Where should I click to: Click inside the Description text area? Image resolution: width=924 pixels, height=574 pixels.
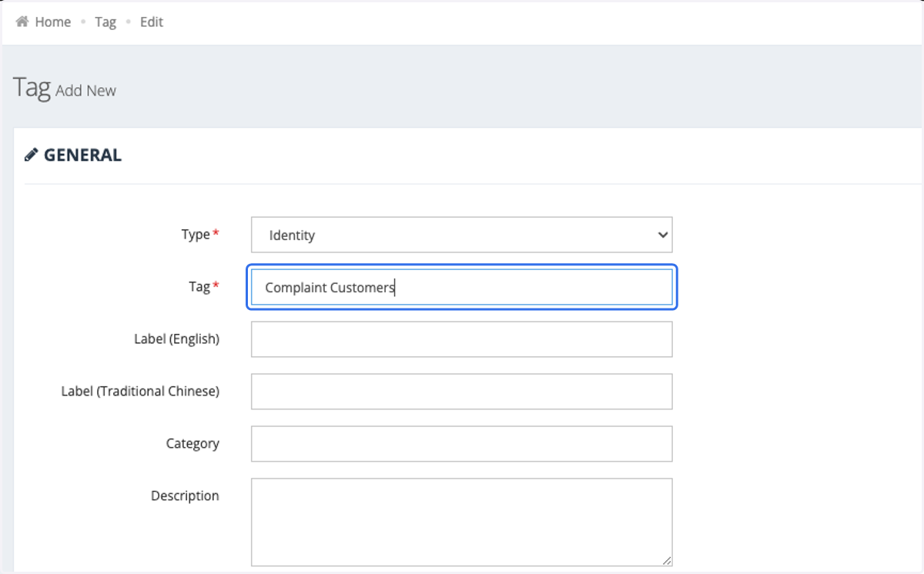tap(462, 522)
